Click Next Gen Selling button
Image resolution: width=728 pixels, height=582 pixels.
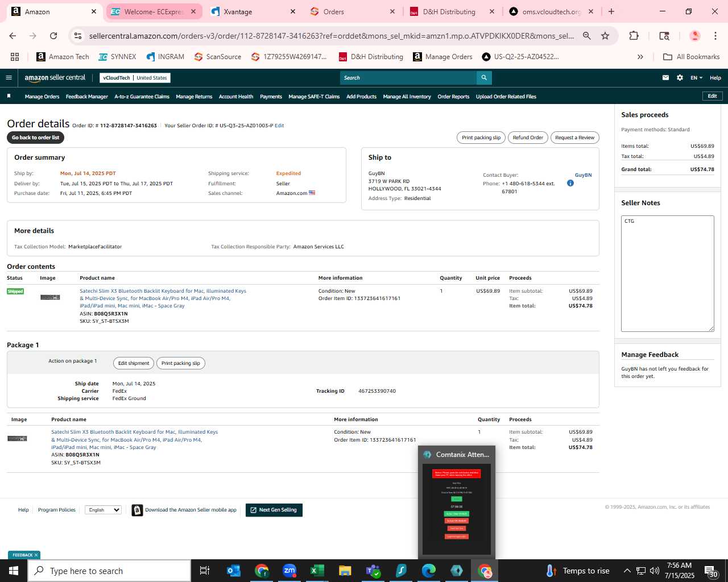coord(274,510)
